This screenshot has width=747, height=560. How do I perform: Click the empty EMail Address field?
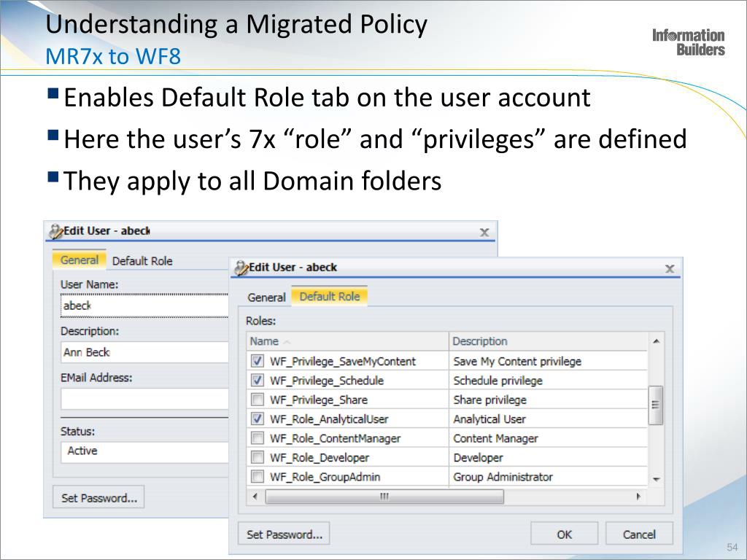pos(145,399)
